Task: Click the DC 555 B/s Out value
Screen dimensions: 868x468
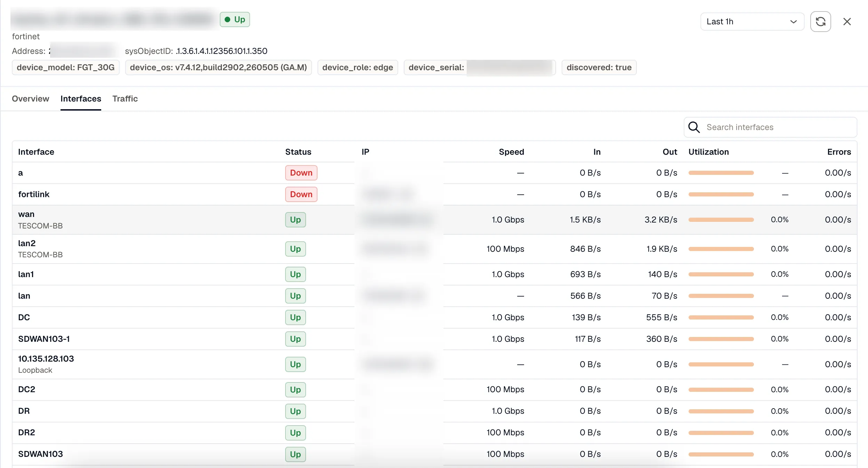Action: tap(661, 317)
